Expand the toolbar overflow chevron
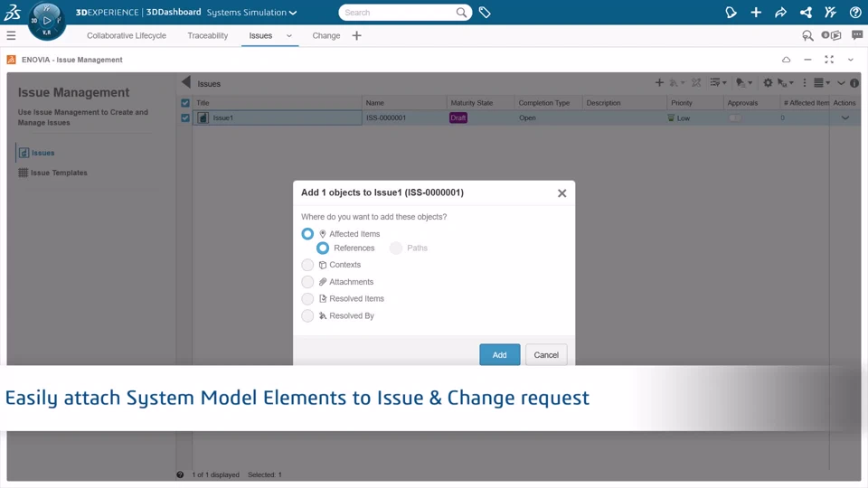The width and height of the screenshot is (868, 488). [x=841, y=83]
